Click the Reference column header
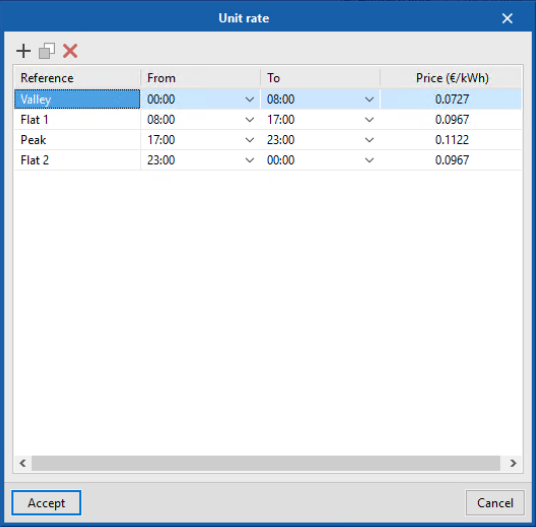The image size is (536, 527). click(77, 78)
